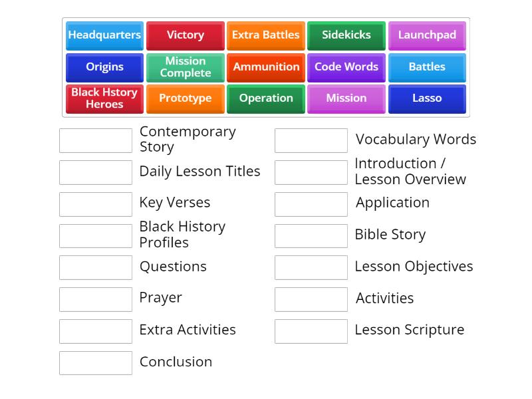532x399 pixels.
Task: Click the answer box beside Vocabulary Words
Action: tap(311, 140)
